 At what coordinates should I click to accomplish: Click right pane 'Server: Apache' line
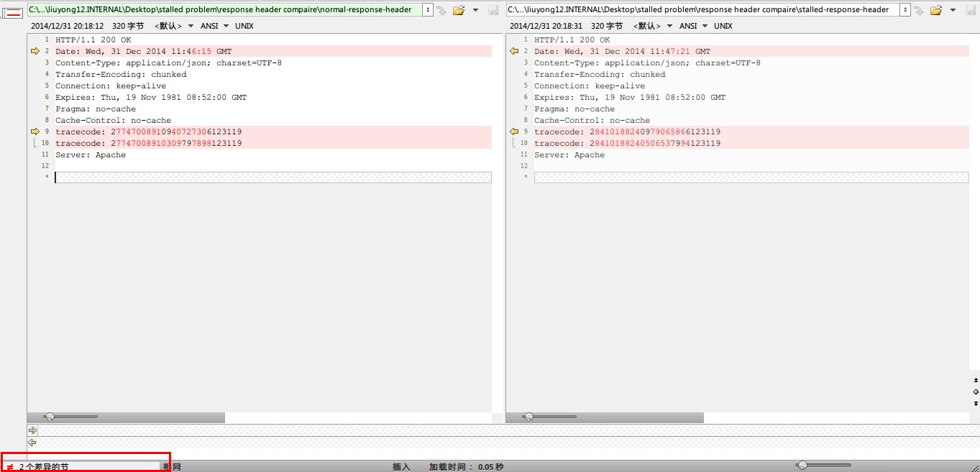[569, 154]
